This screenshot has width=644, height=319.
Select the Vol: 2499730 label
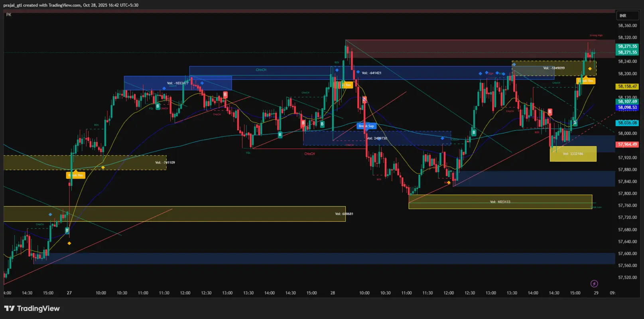point(377,138)
